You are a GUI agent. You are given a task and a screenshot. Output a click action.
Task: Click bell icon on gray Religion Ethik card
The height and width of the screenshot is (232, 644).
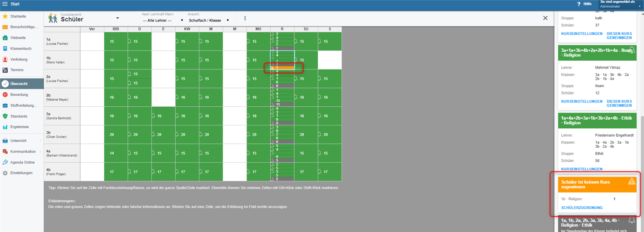coord(631,220)
